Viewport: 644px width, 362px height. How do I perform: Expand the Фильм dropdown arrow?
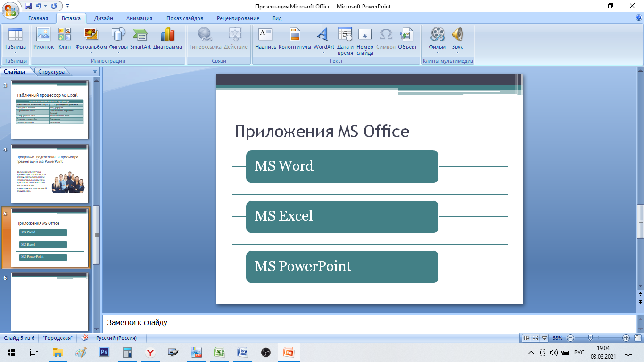point(438,53)
